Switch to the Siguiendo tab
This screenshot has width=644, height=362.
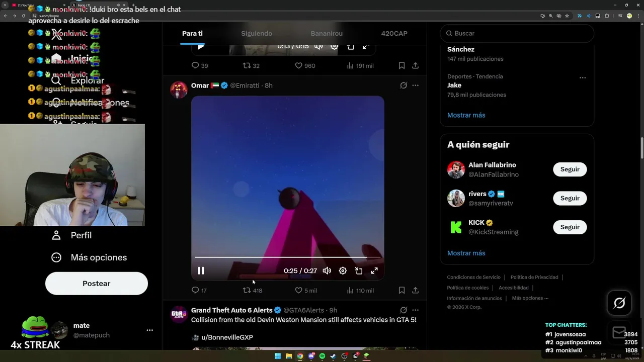point(257,33)
